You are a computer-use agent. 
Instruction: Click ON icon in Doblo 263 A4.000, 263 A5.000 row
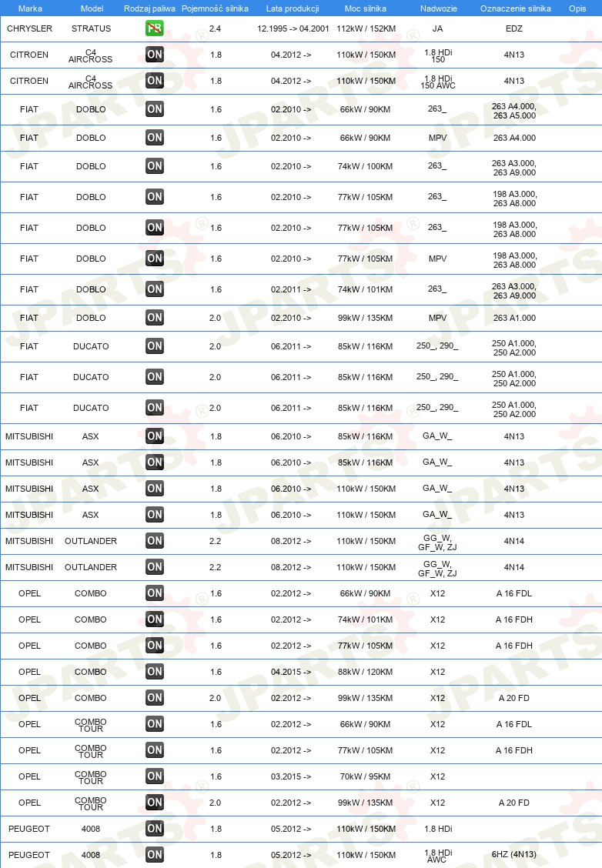[155, 109]
